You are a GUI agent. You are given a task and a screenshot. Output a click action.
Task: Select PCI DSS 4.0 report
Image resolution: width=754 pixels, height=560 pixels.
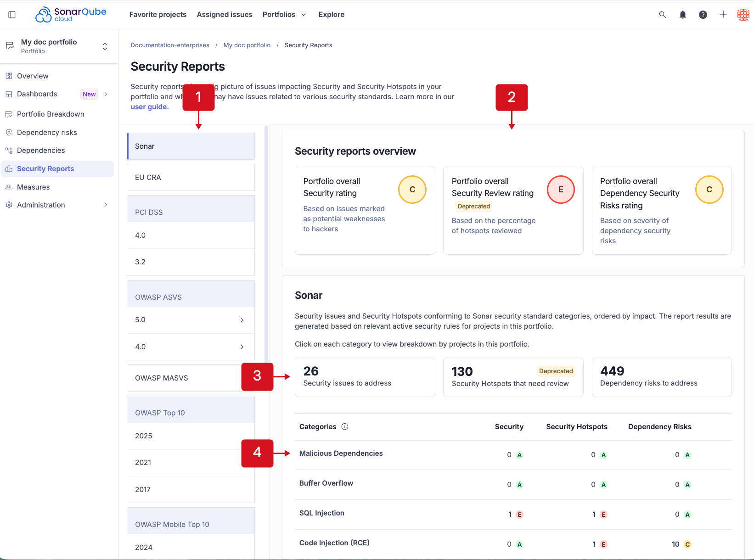191,235
